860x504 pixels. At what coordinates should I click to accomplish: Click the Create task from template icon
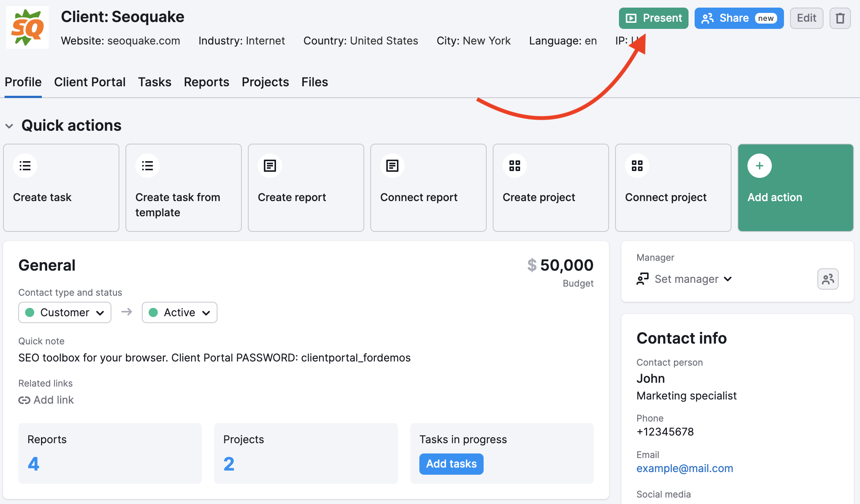148,166
